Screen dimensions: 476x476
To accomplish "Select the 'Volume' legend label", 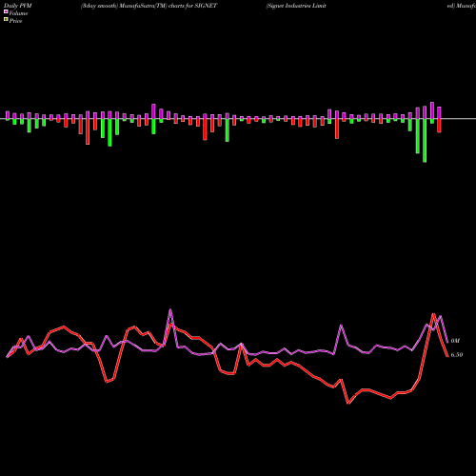I will (18, 13).
